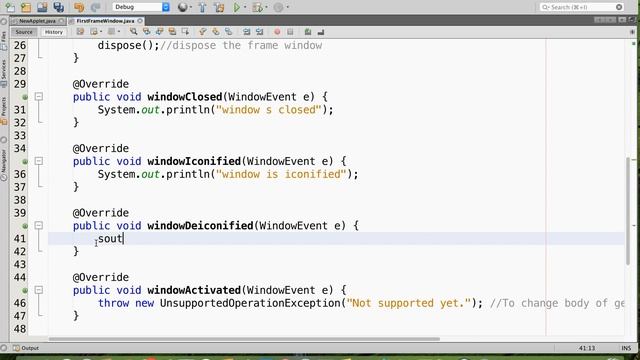The image size is (640, 360).
Task: Click Shift Line Right icon
Action: click(260, 32)
